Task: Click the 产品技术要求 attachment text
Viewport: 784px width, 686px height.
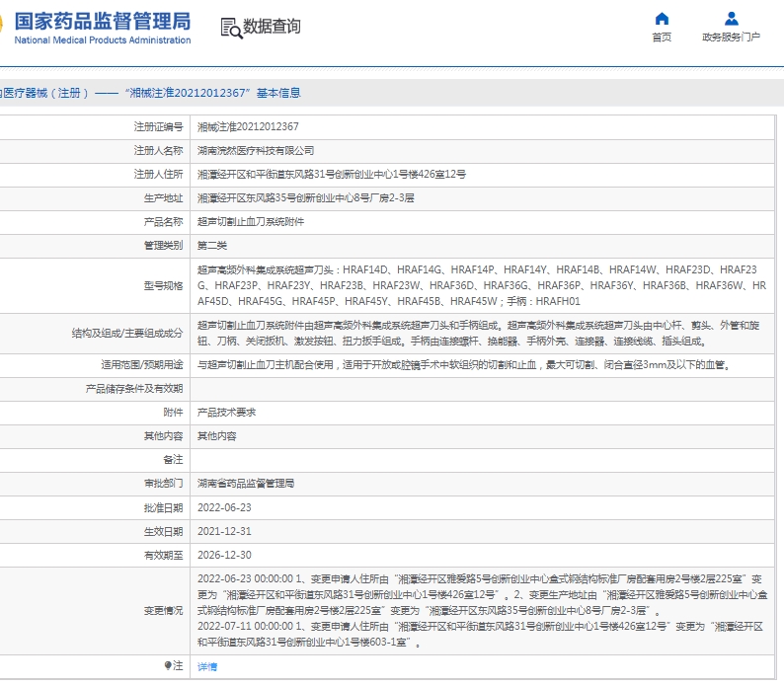Action: point(226,413)
